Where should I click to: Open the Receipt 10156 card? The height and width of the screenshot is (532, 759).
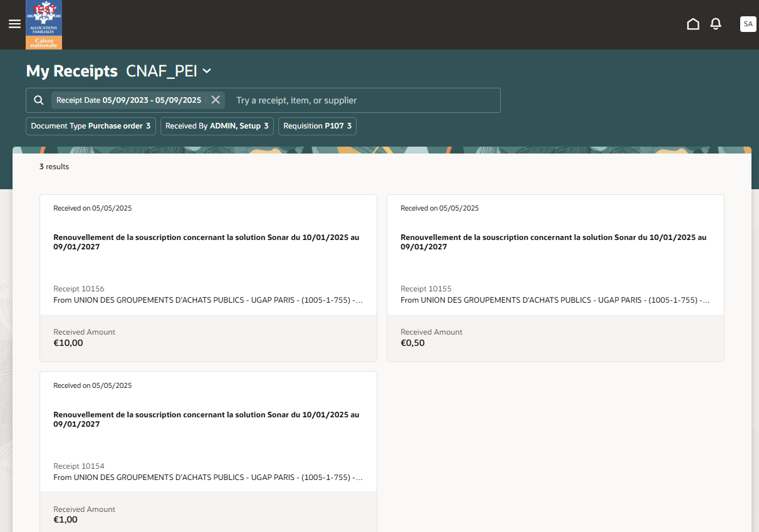click(x=208, y=278)
